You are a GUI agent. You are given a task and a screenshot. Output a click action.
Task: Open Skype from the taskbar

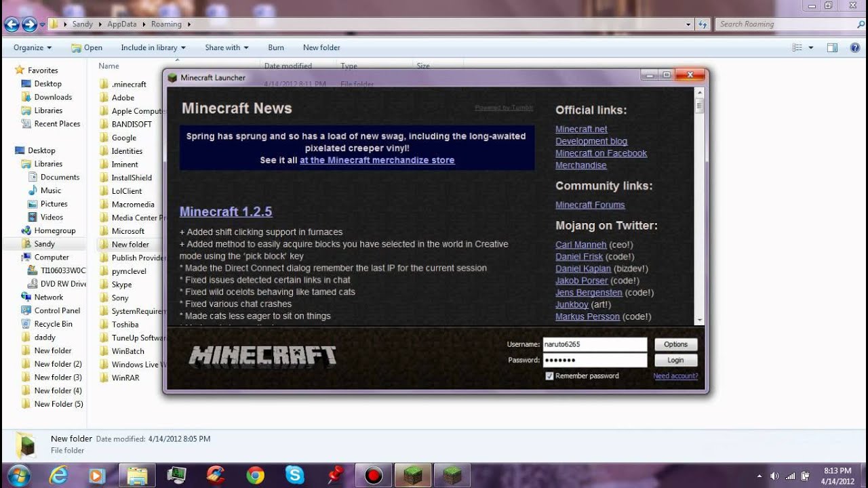[x=294, y=476]
